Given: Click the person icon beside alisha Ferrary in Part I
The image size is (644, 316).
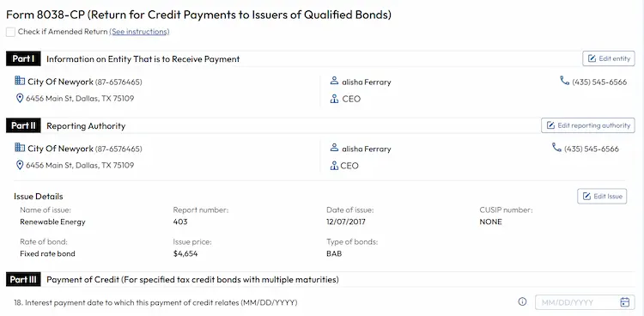Looking at the screenshot, I should (334, 81).
